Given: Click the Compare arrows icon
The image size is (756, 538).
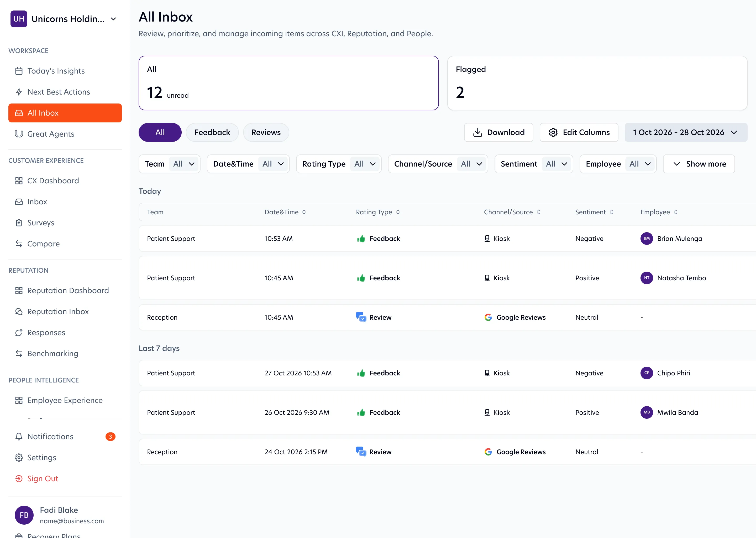Looking at the screenshot, I should [19, 244].
